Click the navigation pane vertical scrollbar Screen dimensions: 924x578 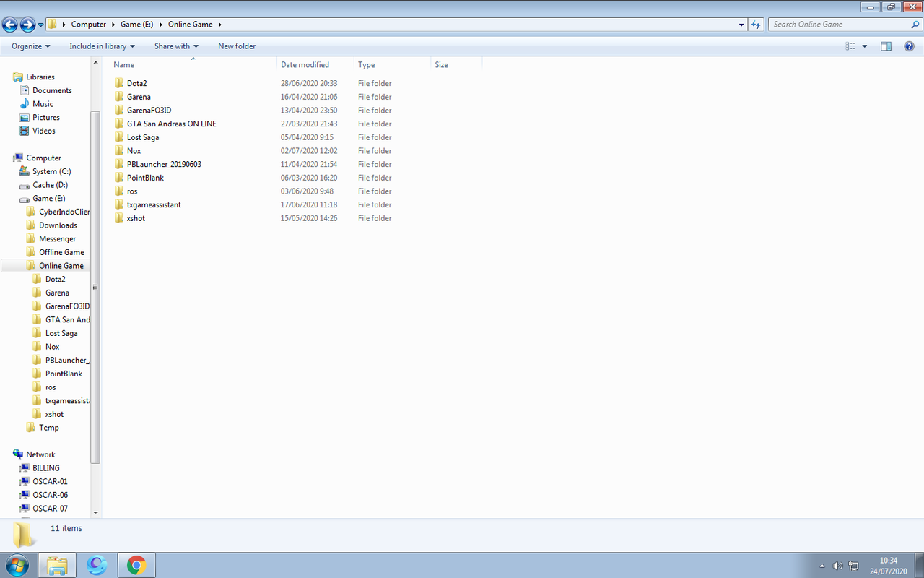(95, 287)
